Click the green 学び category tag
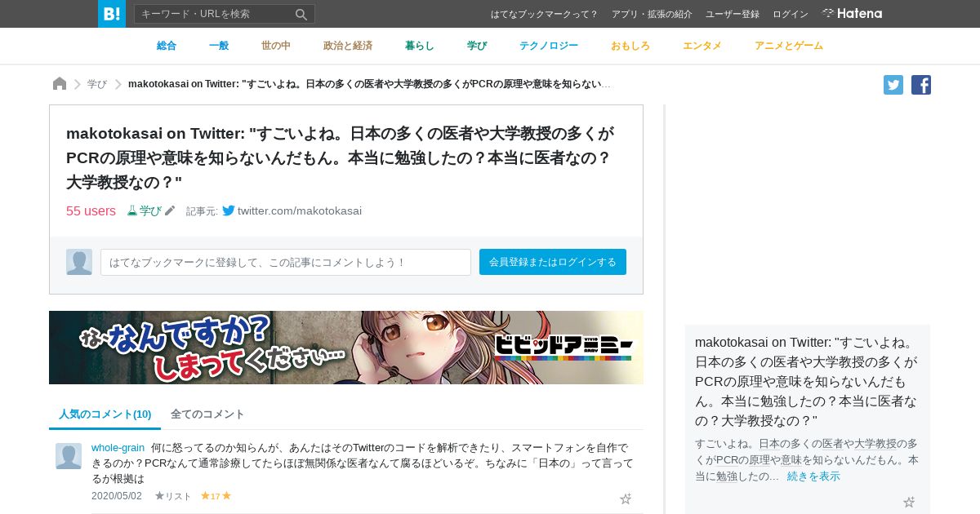The height and width of the screenshot is (514, 980). [x=145, y=210]
